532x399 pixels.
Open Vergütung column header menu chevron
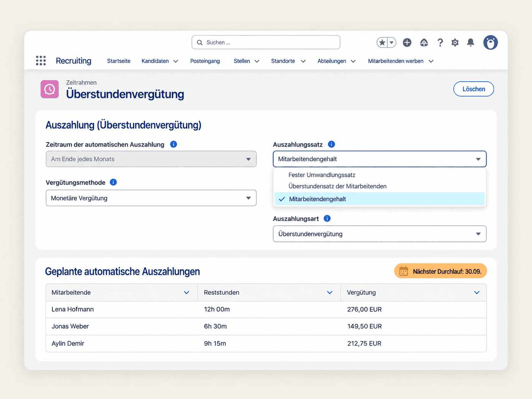[477, 293]
